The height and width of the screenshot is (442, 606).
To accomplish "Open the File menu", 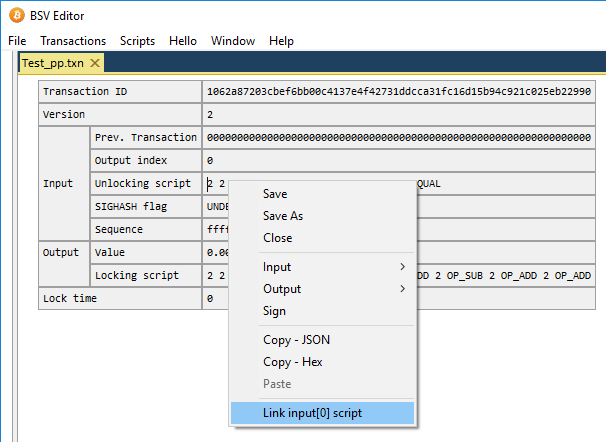I will 17,41.
